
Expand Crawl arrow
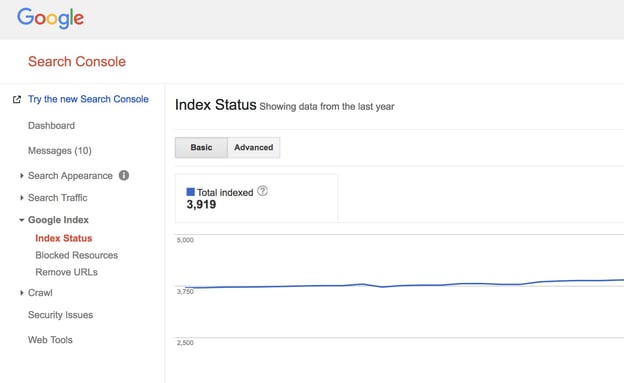[21, 293]
